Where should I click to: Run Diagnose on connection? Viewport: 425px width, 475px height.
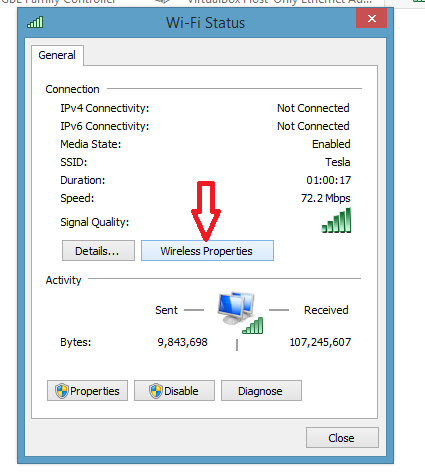point(261,391)
